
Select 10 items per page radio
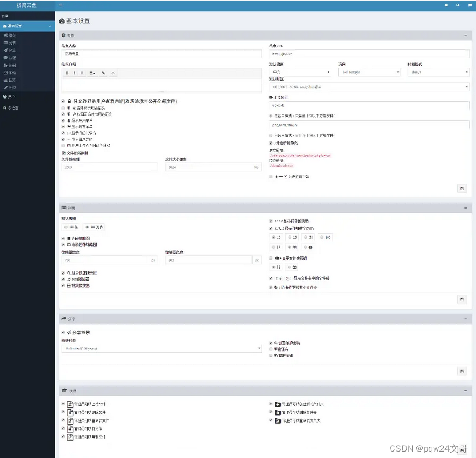[273, 237]
